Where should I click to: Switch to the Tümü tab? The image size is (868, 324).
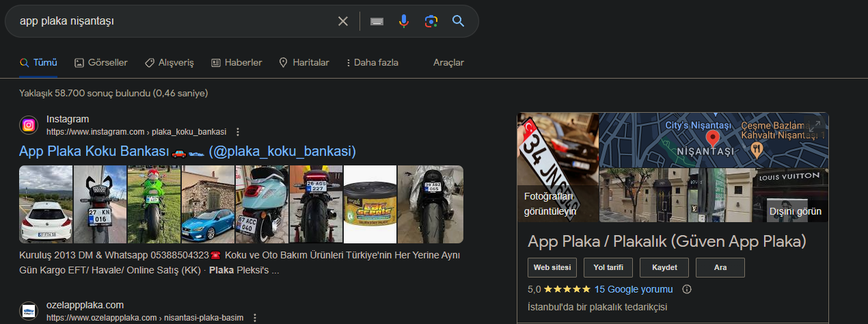pos(38,62)
